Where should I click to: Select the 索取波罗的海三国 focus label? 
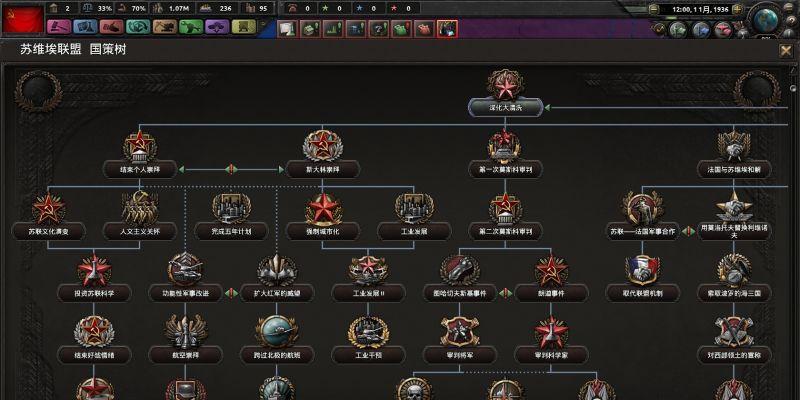(x=734, y=293)
